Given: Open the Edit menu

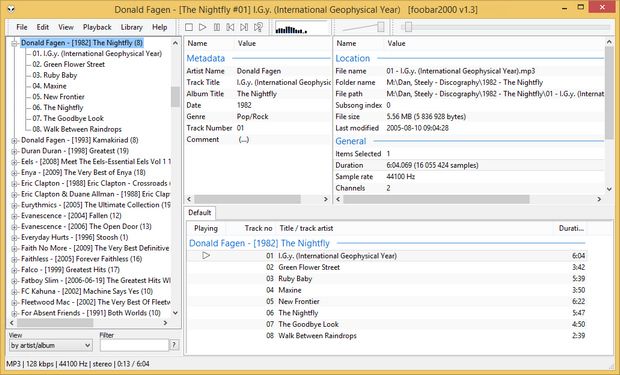Looking at the screenshot, I should tap(43, 27).
